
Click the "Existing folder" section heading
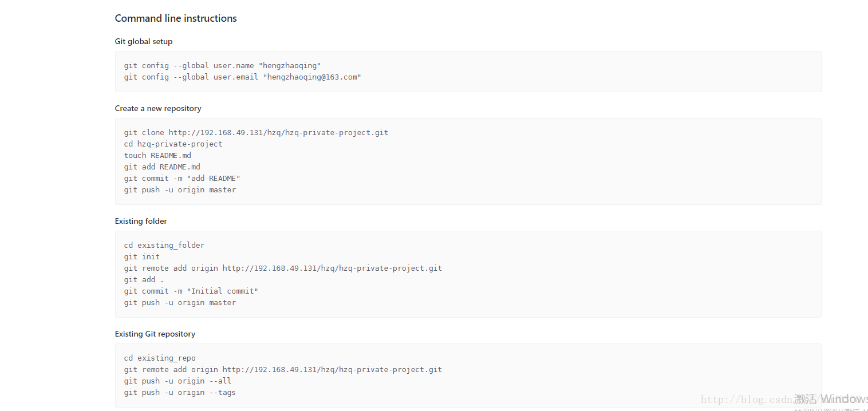tap(141, 221)
